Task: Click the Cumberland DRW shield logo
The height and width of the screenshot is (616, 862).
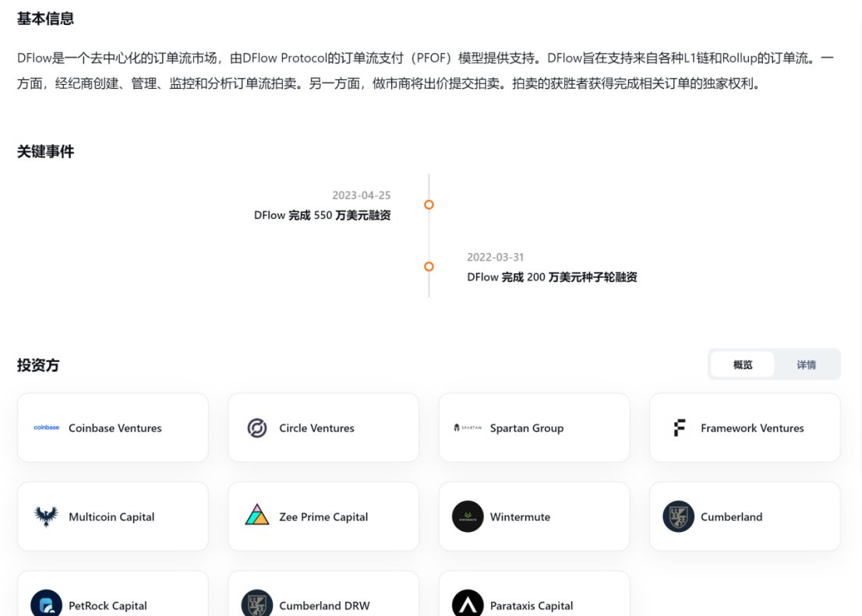Action: coord(256,603)
